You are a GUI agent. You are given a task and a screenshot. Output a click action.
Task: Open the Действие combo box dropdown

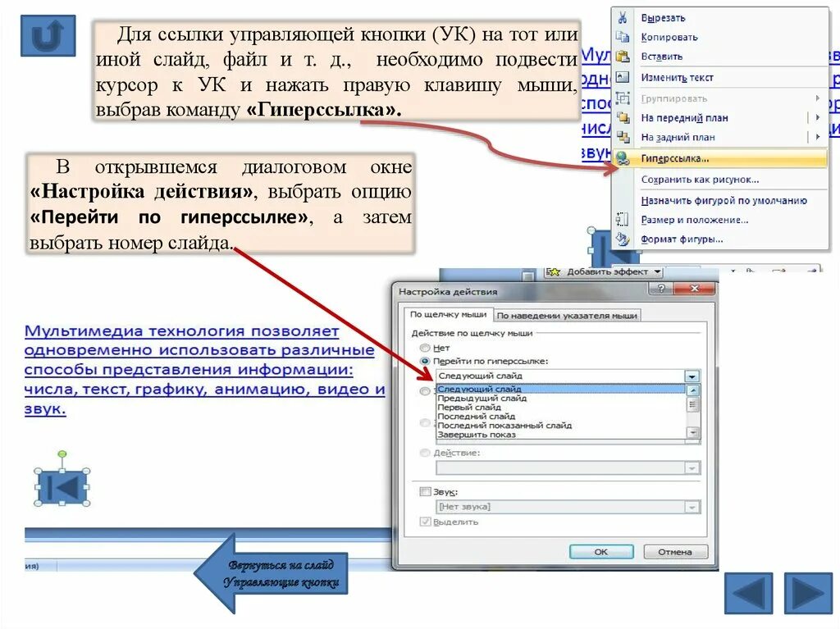click(x=692, y=468)
